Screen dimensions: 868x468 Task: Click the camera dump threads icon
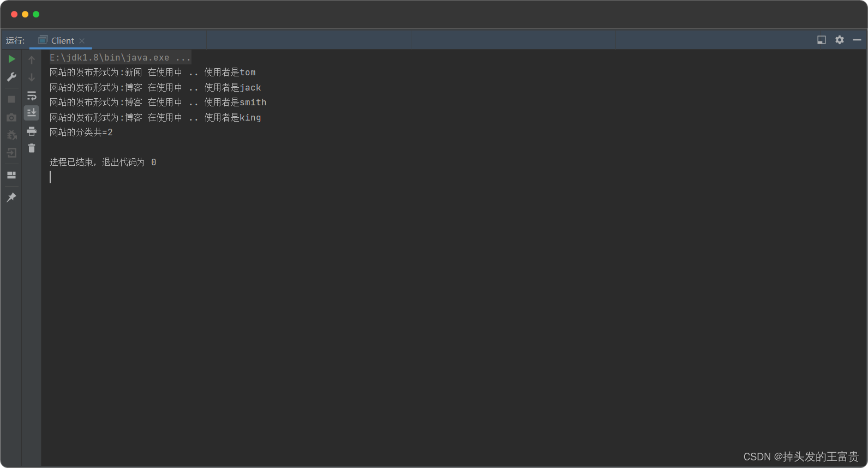coord(11,117)
